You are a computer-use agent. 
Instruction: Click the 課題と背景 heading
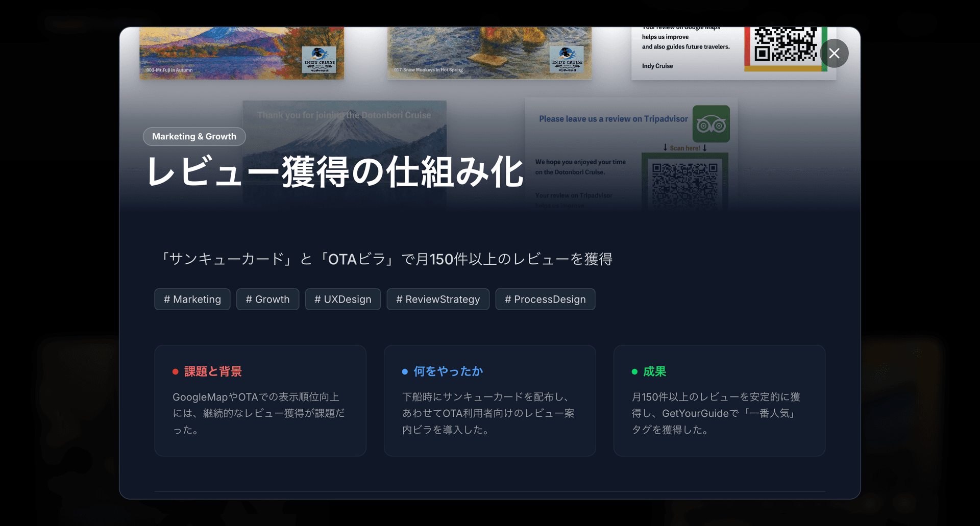(x=213, y=371)
